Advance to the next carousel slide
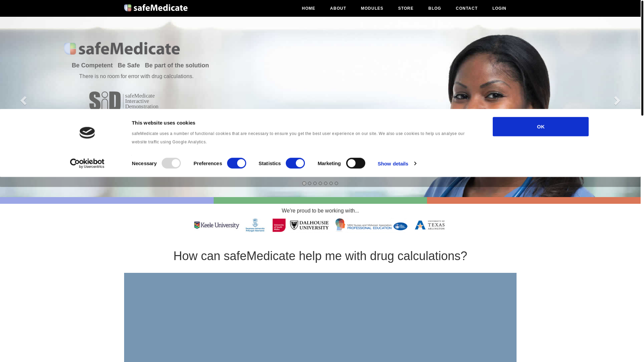The width and height of the screenshot is (644, 362). [x=617, y=101]
